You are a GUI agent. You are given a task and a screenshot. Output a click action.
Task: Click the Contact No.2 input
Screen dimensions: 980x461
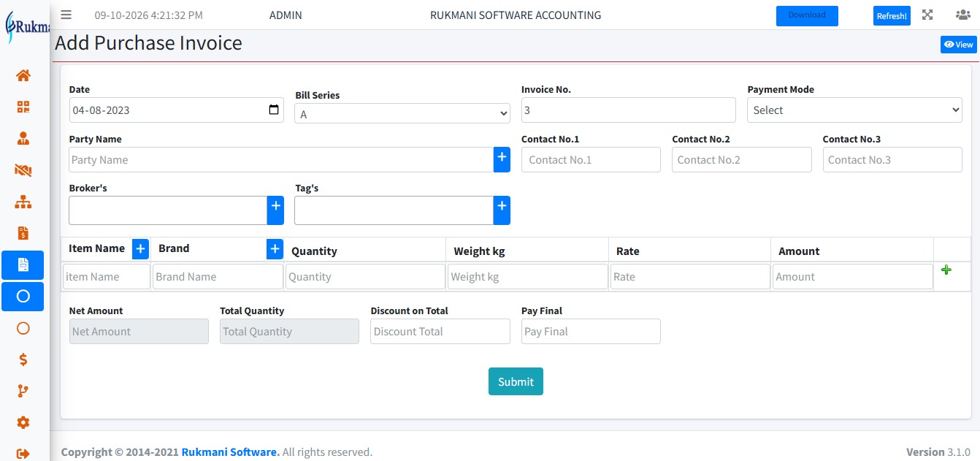pyautogui.click(x=741, y=160)
